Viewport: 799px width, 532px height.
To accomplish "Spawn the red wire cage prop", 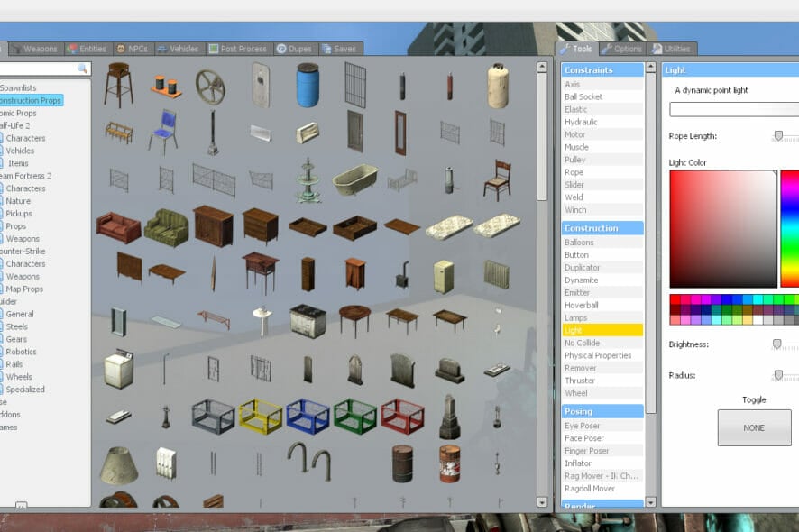I will [402, 417].
